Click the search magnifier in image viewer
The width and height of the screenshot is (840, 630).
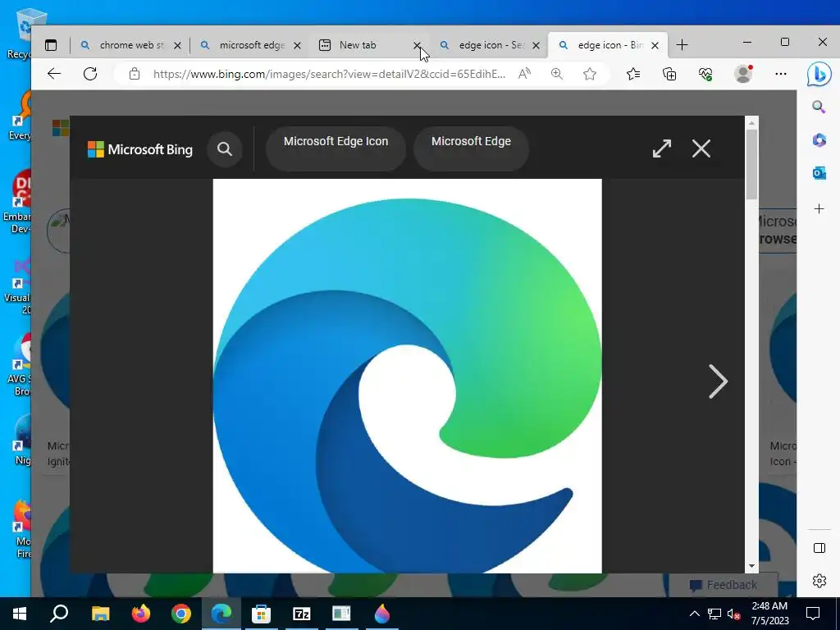click(225, 149)
